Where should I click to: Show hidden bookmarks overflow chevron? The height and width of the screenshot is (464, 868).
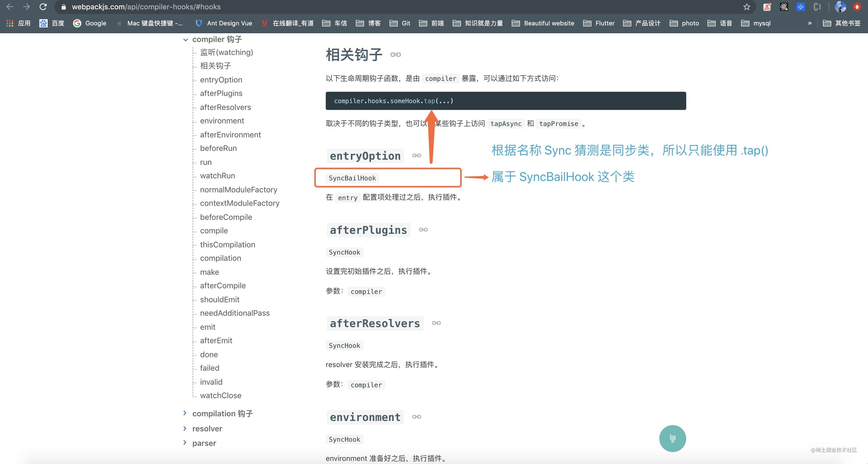810,23
